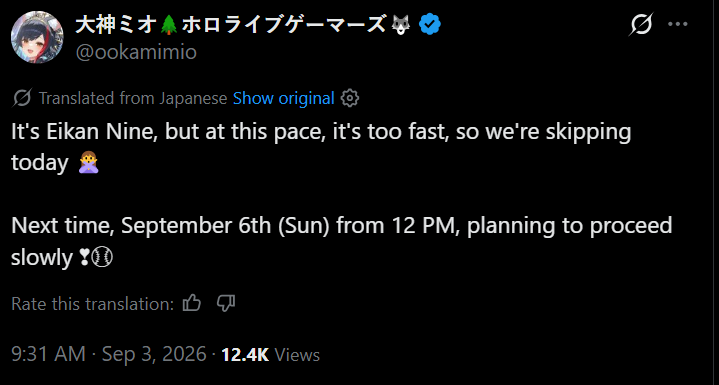Open the @ookamimio profile handle
Screen dimensions: 719x385
(136, 52)
